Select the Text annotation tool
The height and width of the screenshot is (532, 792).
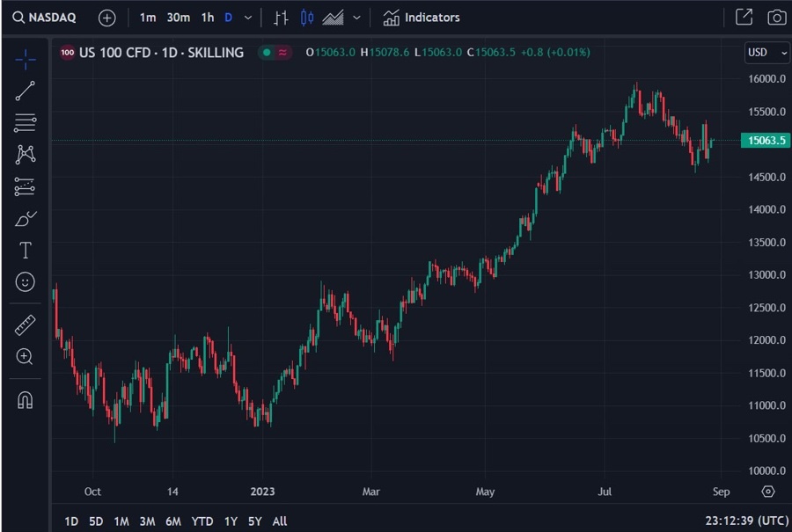(x=26, y=251)
